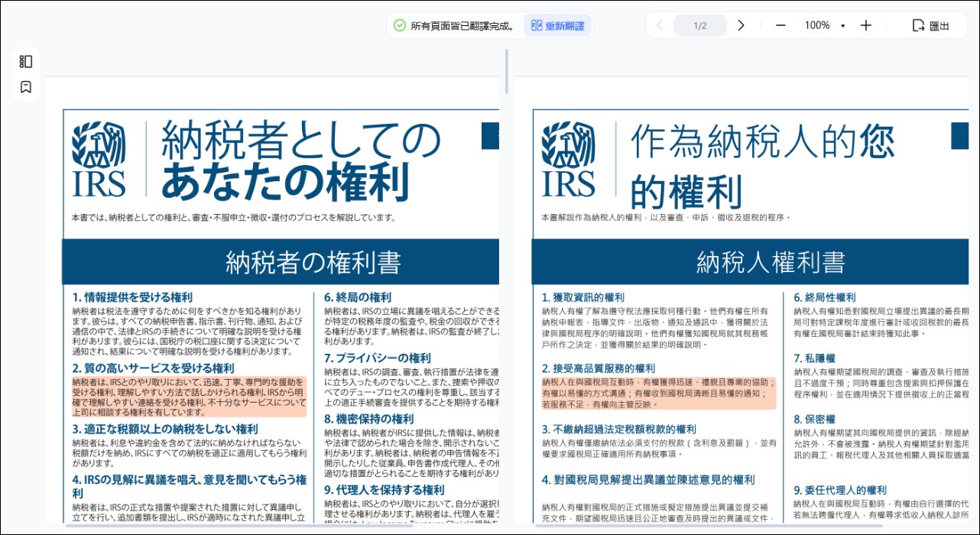Click the 納税者の権利書 banner heading
Screen dimensions: 980x535
coord(313,263)
